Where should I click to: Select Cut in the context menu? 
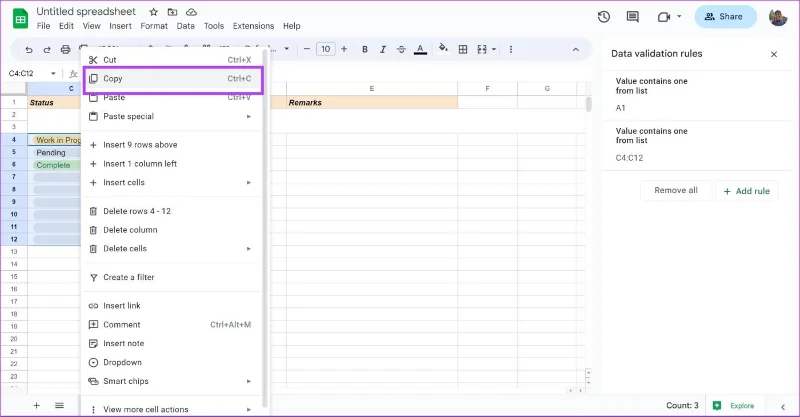click(171, 60)
